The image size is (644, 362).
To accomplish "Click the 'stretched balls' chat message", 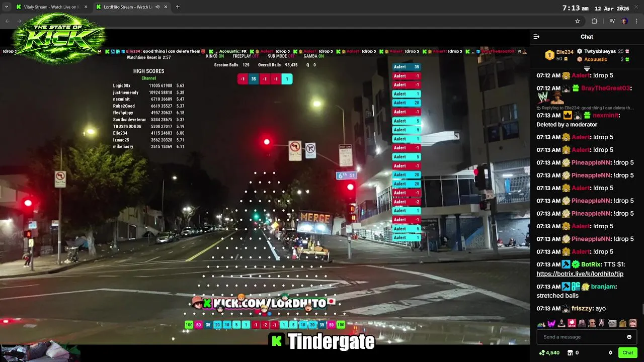I will tap(557, 296).
